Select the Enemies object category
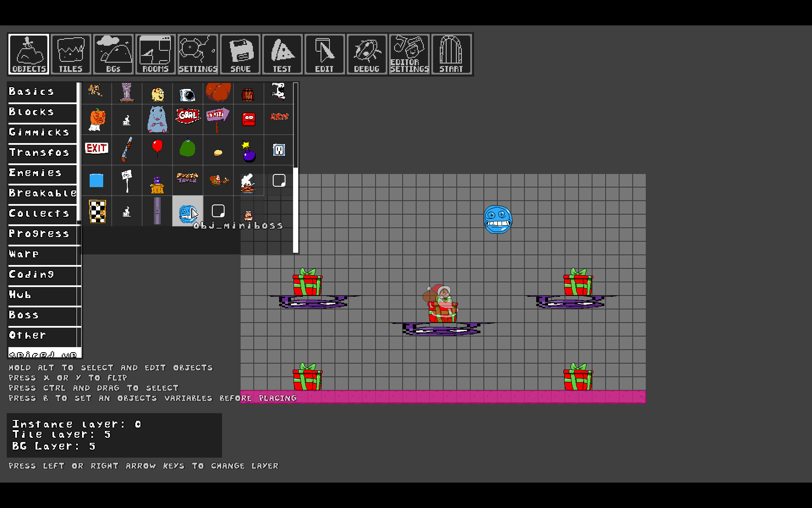Viewport: 812px width, 508px height. [41, 173]
